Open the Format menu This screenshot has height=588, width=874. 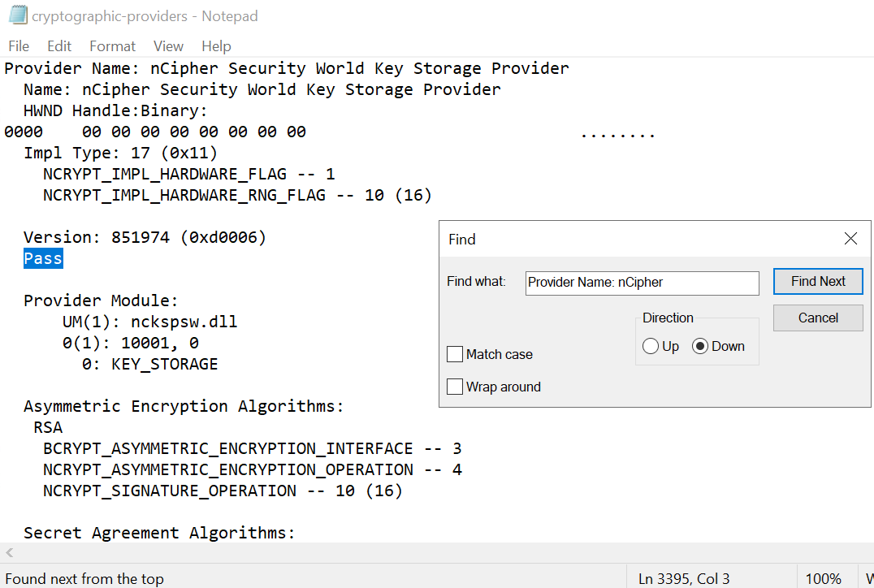coord(112,45)
